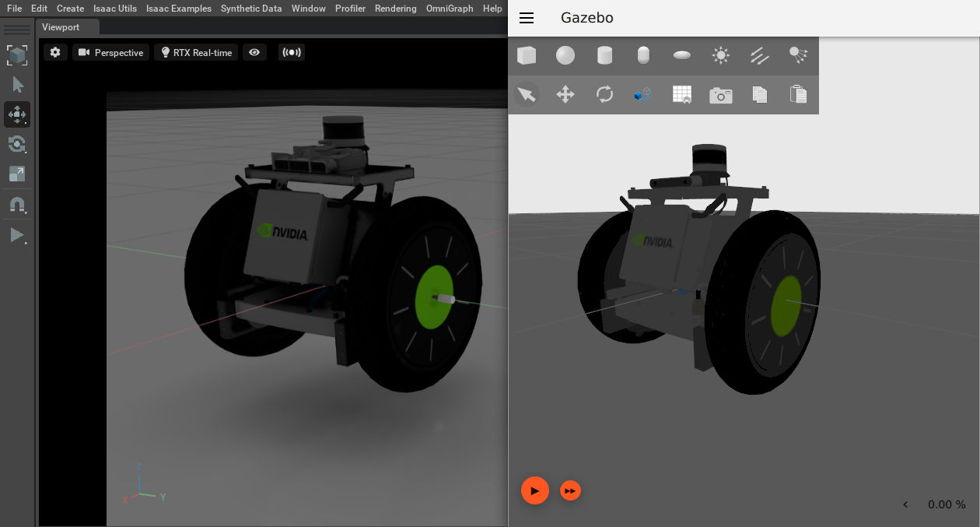Open the Synthetic Data menu
This screenshot has width=980, height=527.
[251, 9]
